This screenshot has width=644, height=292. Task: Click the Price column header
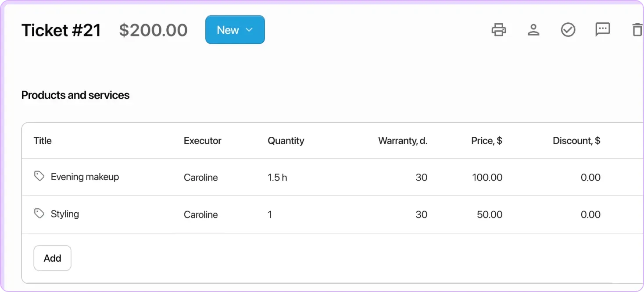pos(487,140)
